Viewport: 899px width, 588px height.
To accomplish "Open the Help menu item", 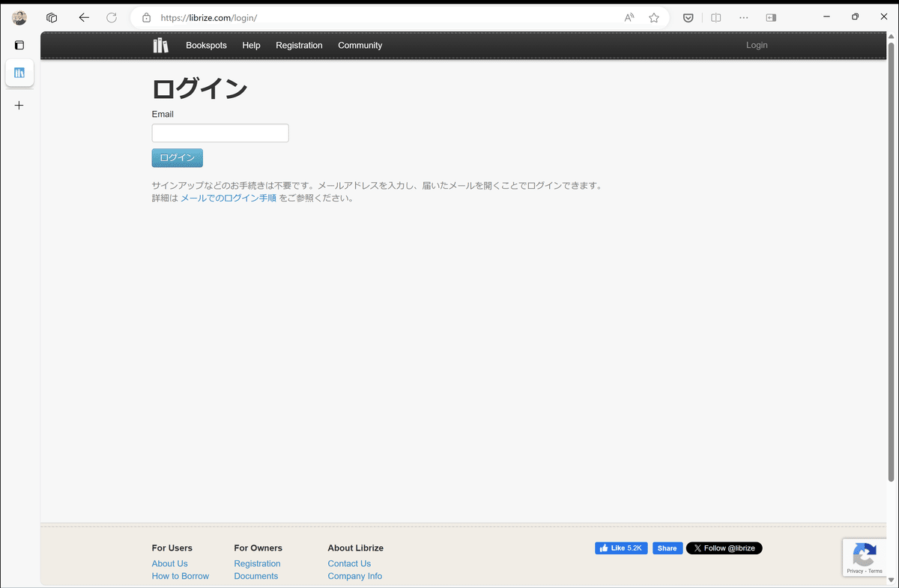I will tap(251, 46).
